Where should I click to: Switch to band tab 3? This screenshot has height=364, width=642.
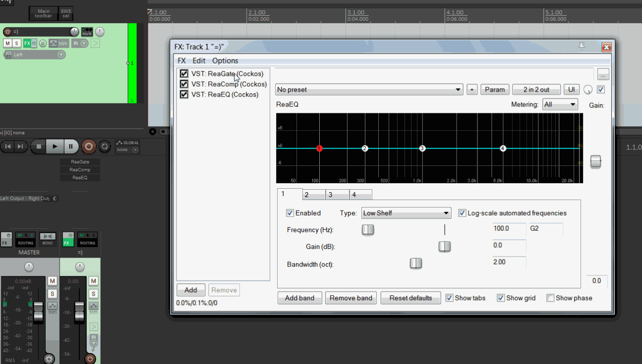(338, 195)
